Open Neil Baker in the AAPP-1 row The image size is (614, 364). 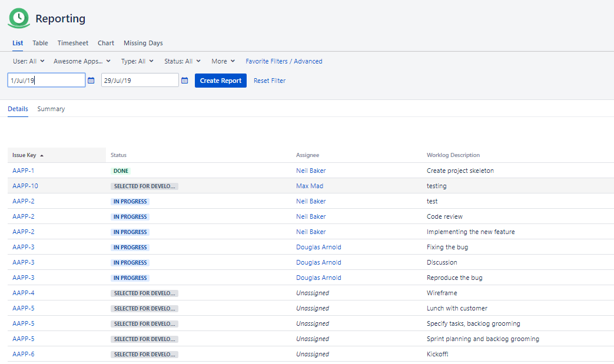click(311, 171)
